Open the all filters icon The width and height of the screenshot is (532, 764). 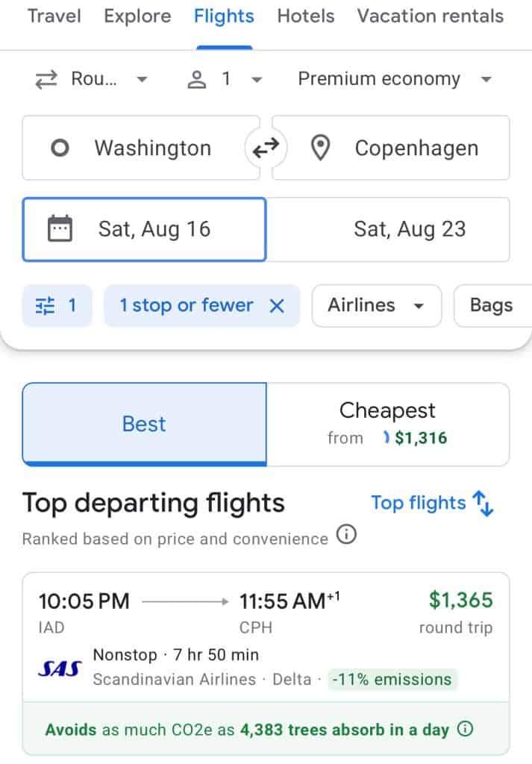(x=57, y=306)
